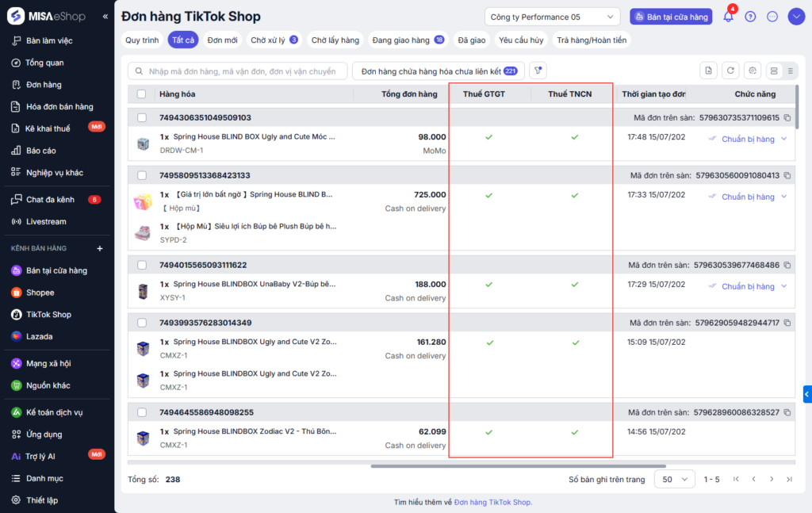Expand the first Chuẩn bị hàng dropdown arrow
812x513 pixels.
click(x=784, y=140)
